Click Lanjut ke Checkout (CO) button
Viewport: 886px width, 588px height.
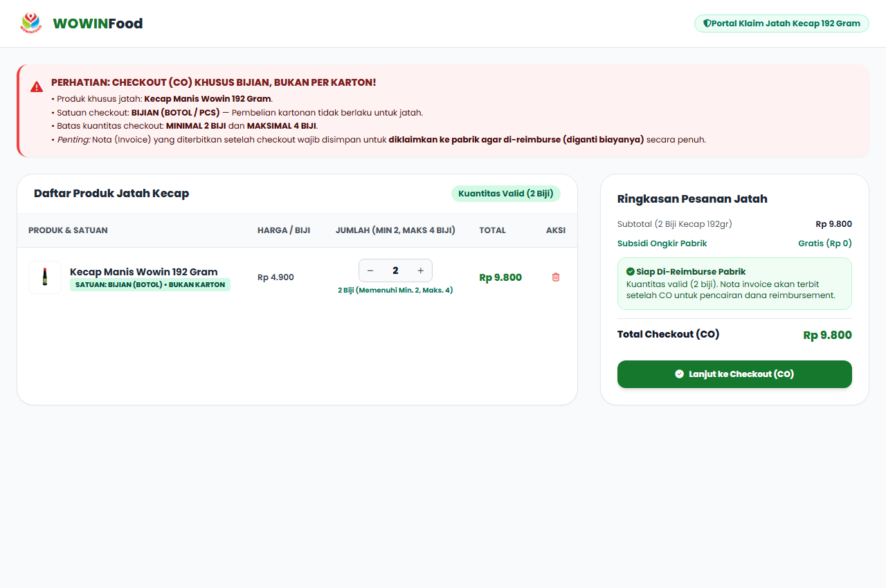[734, 374]
